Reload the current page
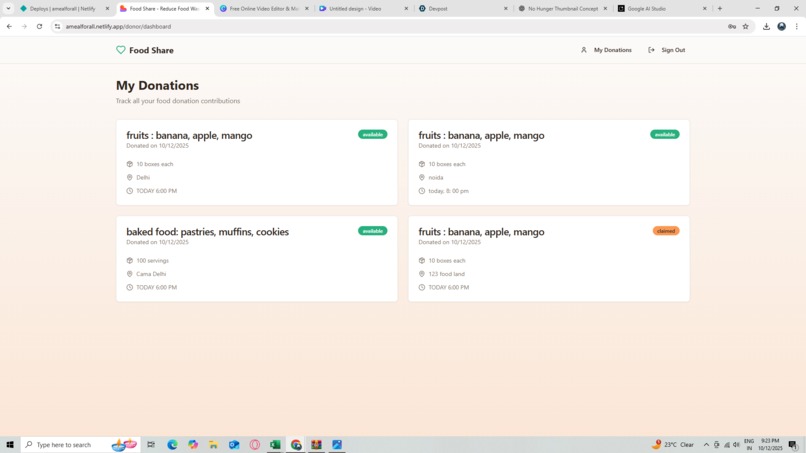Image resolution: width=806 pixels, height=453 pixels. [x=40, y=26]
